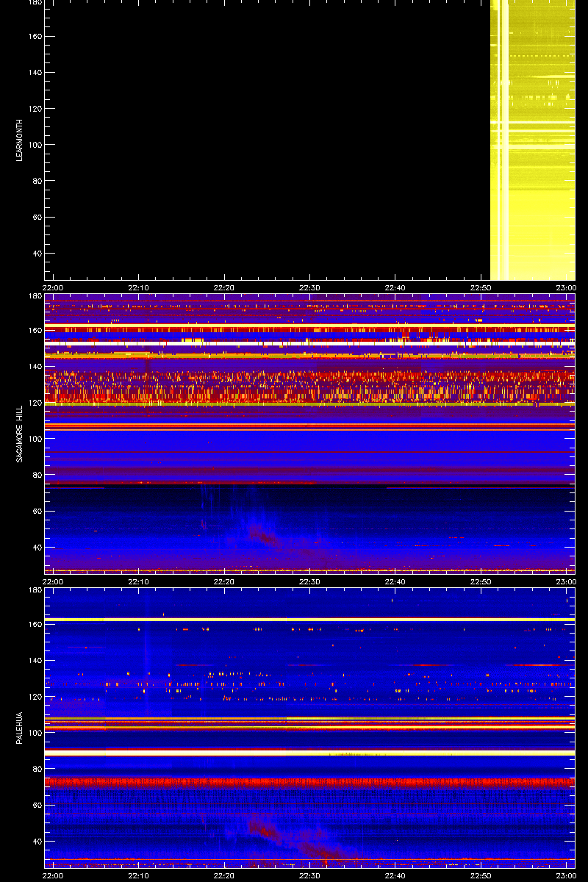Select the 140 frequency tick in Learmonth plot
Viewport: 588px width, 882px height.
coord(35,73)
